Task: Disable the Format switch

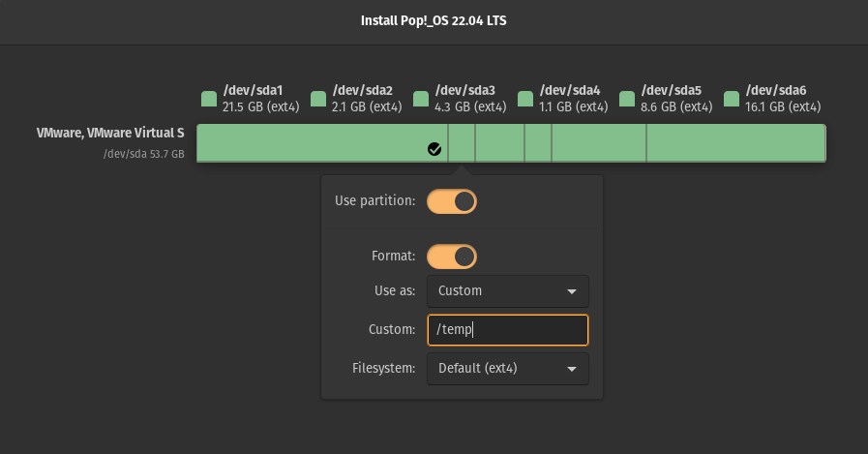Action: [452, 257]
